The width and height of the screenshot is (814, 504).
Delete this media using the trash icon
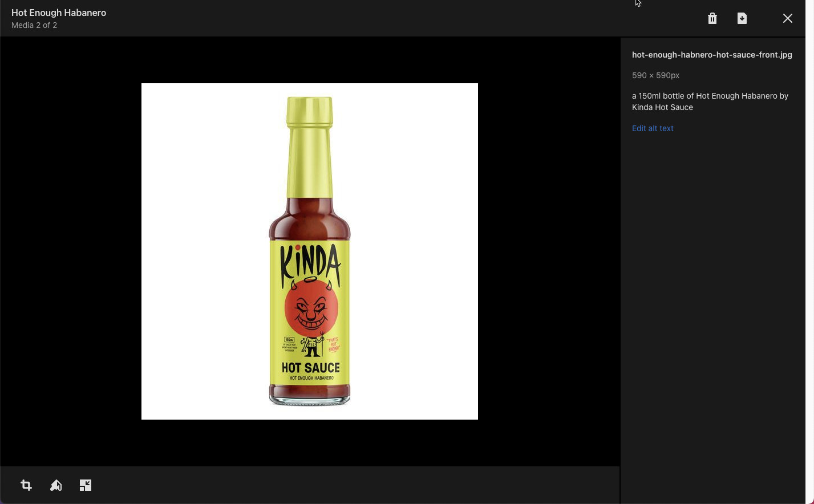tap(712, 18)
